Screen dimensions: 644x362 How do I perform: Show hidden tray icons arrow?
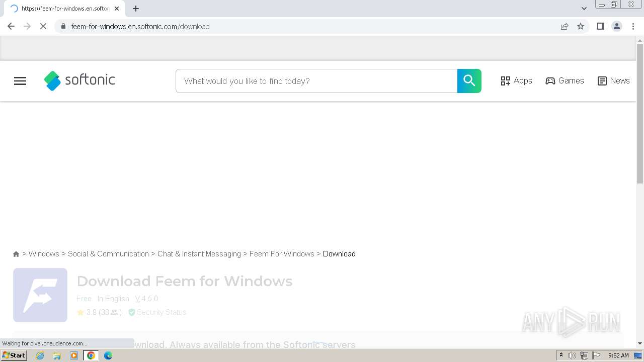561,355
